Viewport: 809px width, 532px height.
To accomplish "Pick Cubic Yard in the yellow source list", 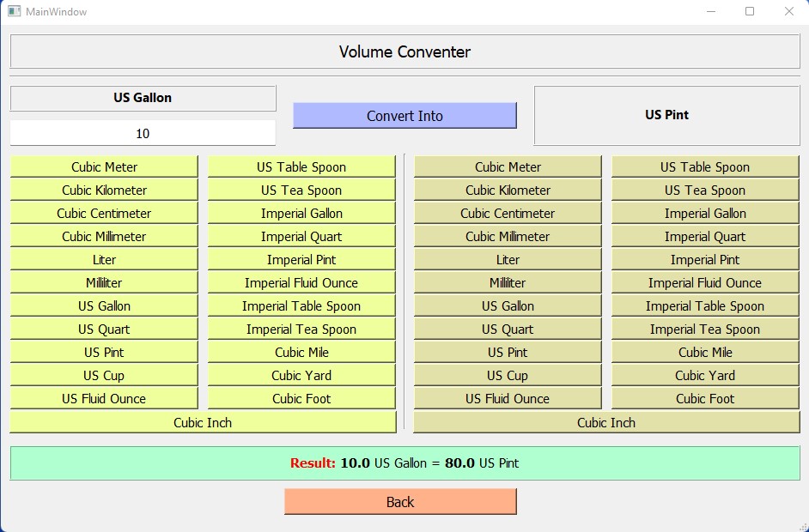I will [x=301, y=376].
